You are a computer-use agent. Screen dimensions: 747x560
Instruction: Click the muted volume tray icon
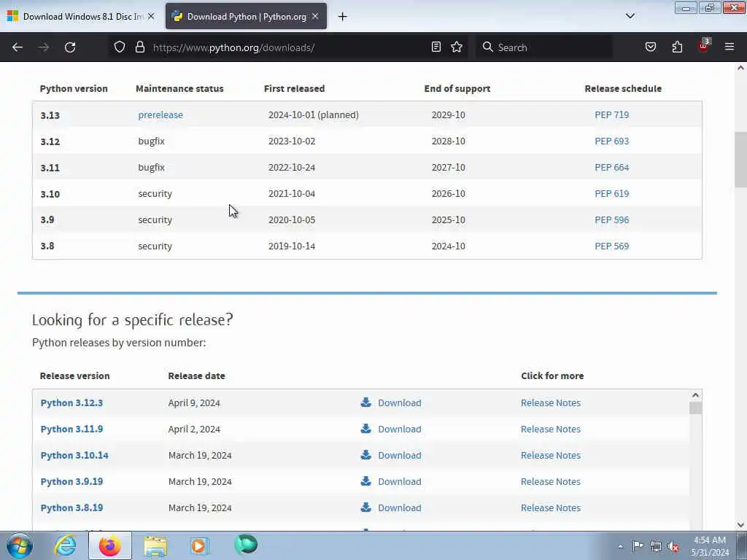coord(673,547)
